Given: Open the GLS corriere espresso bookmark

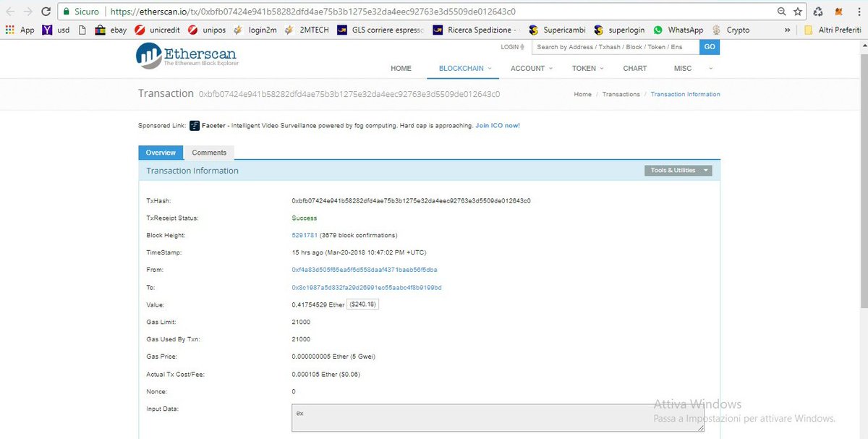Looking at the screenshot, I should 380,30.
